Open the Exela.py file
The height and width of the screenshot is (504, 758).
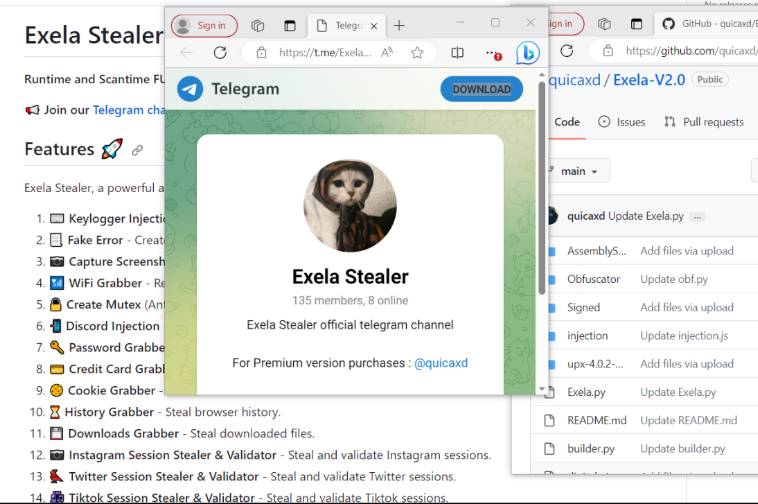pos(586,392)
